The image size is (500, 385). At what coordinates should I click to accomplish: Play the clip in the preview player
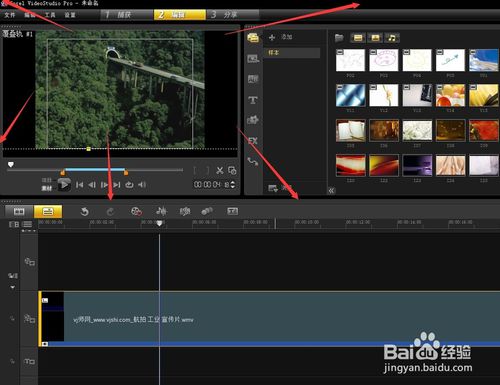click(x=64, y=185)
